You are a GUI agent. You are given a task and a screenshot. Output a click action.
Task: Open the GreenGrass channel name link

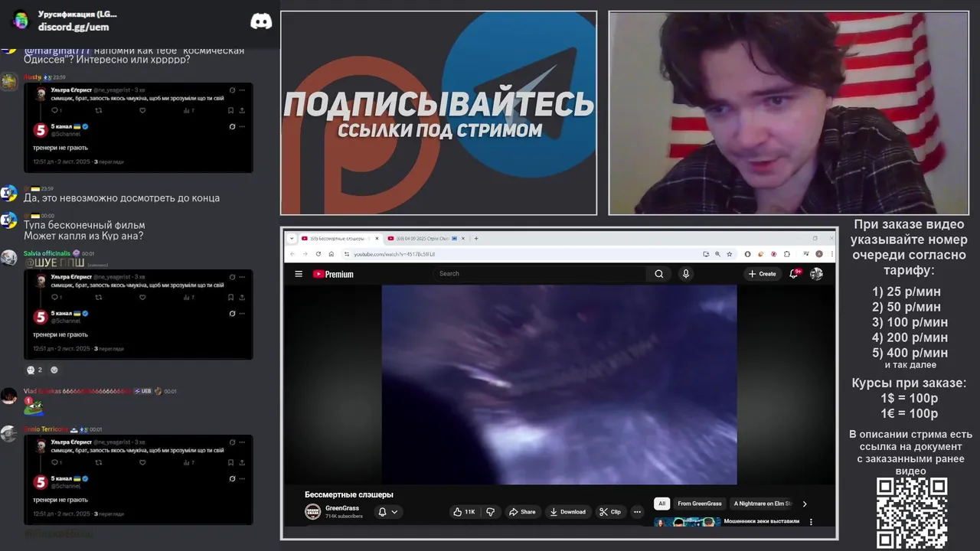[x=342, y=509]
